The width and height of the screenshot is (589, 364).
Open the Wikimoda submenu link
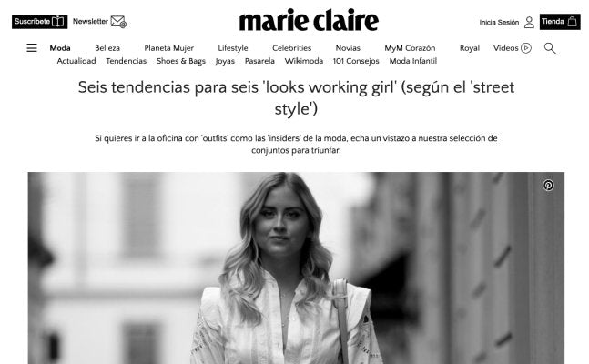coord(304,61)
